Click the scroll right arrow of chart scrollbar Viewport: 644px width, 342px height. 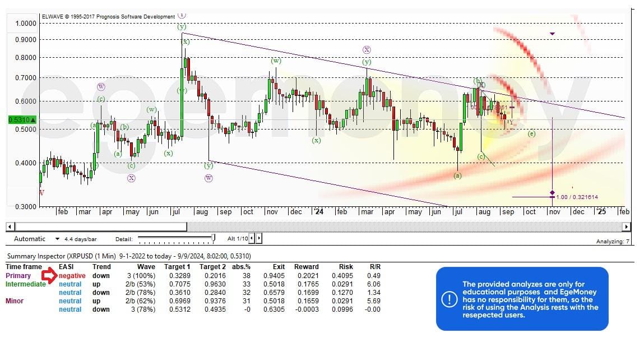click(626, 227)
